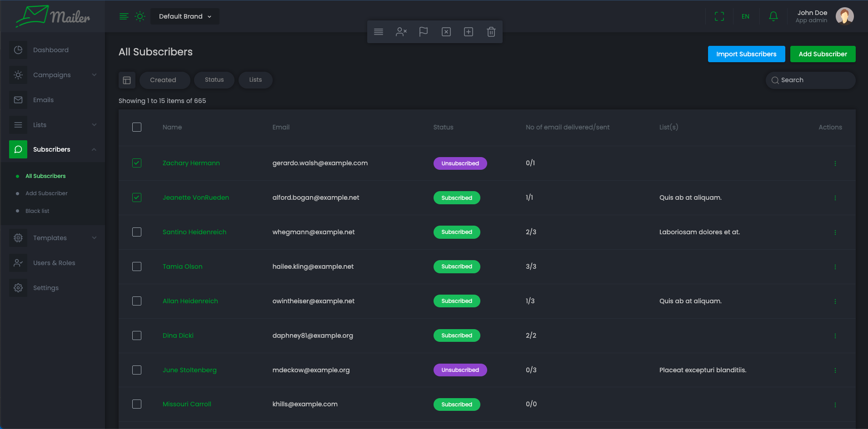Click the unsubscribe user icon in bulk toolbar
Viewport: 868px width, 429px height.
coord(401,32)
